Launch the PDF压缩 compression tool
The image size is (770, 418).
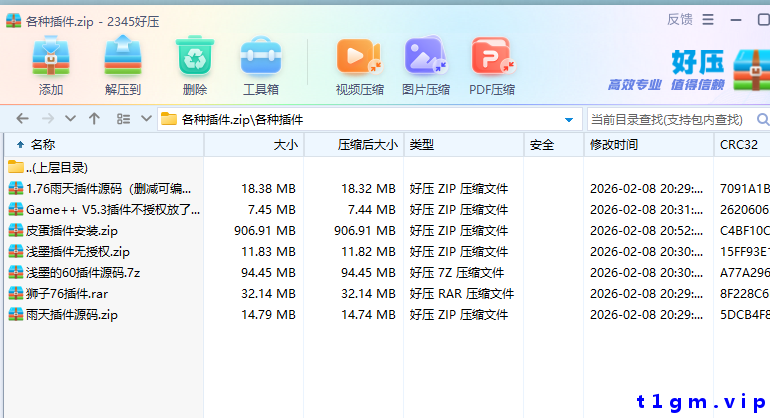[x=492, y=65]
